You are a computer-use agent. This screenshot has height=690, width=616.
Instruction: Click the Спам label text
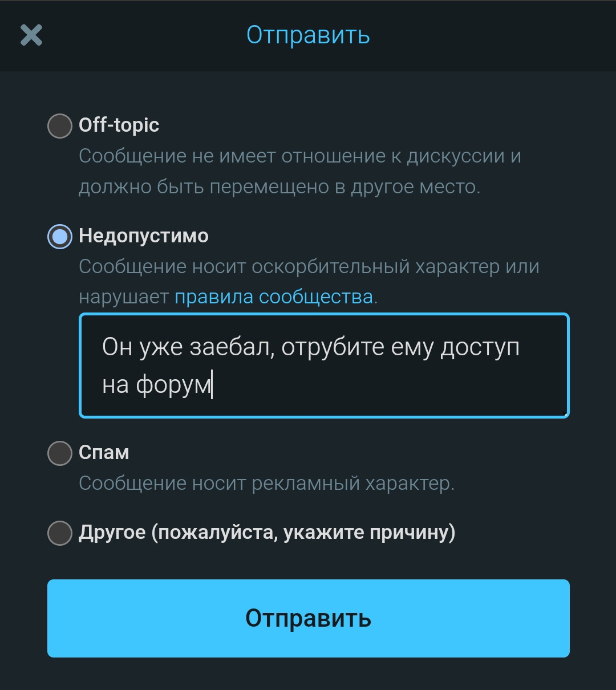tap(104, 453)
